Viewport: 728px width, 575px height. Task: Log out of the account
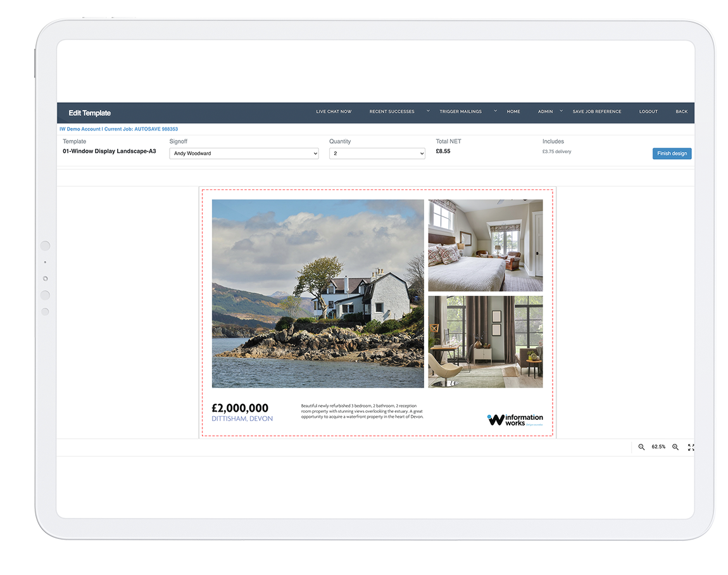(x=648, y=111)
